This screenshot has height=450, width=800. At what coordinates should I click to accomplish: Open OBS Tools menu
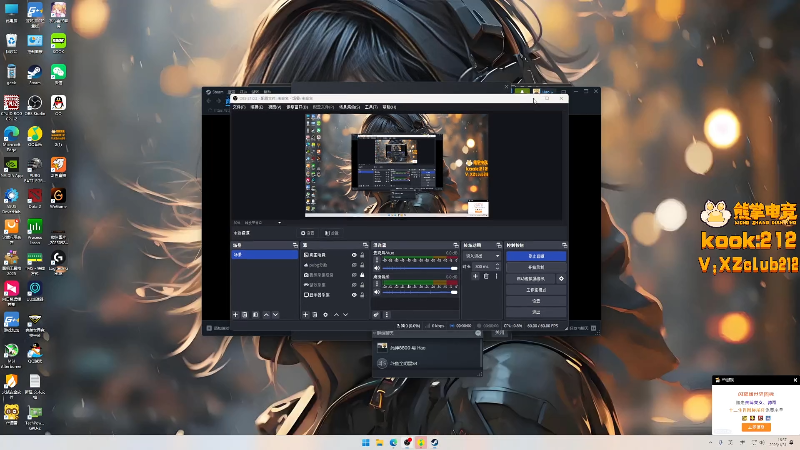pos(371,107)
